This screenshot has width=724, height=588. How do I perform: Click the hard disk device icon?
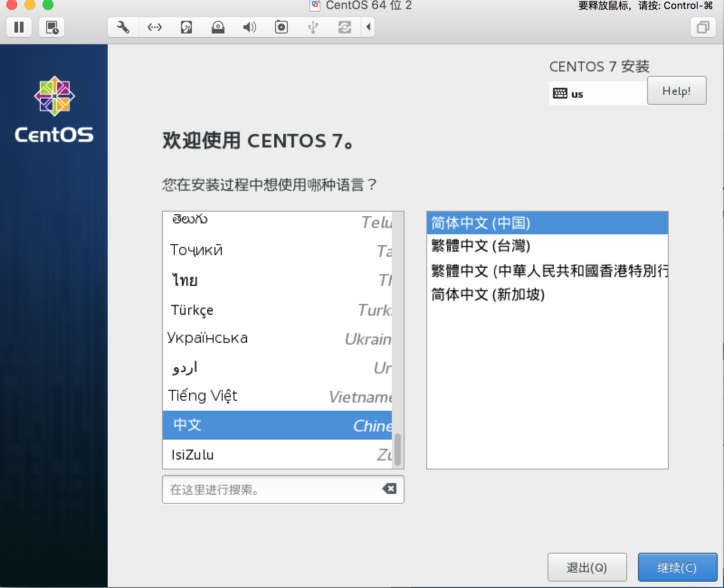186,27
